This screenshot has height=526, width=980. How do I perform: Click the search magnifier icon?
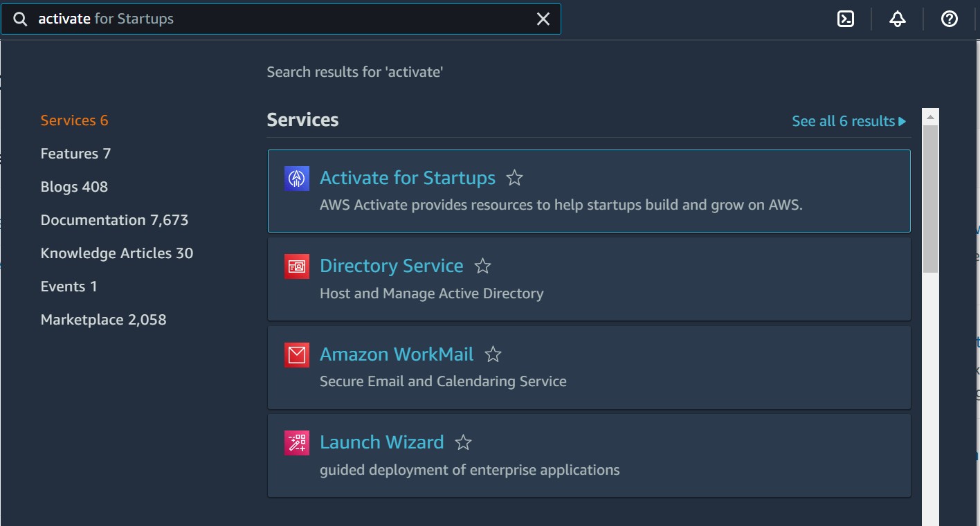point(20,19)
